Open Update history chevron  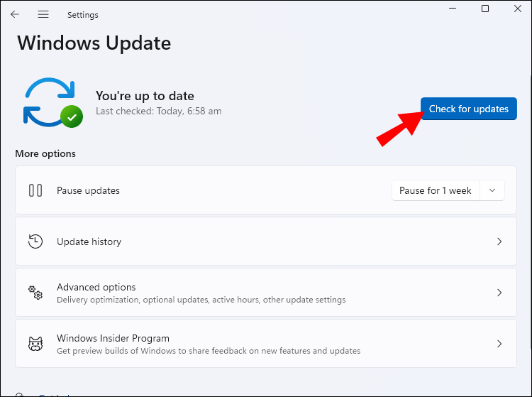pyautogui.click(x=499, y=241)
